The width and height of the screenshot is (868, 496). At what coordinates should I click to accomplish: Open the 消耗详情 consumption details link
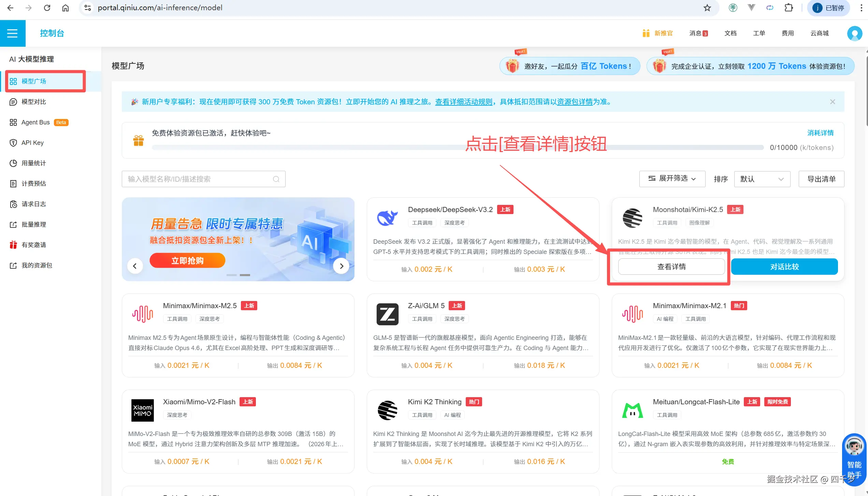(821, 133)
